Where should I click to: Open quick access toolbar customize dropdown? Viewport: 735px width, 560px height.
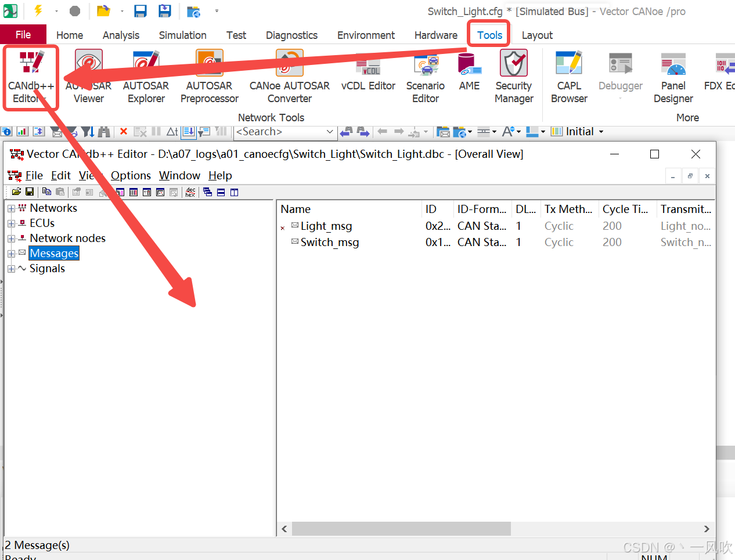(217, 10)
